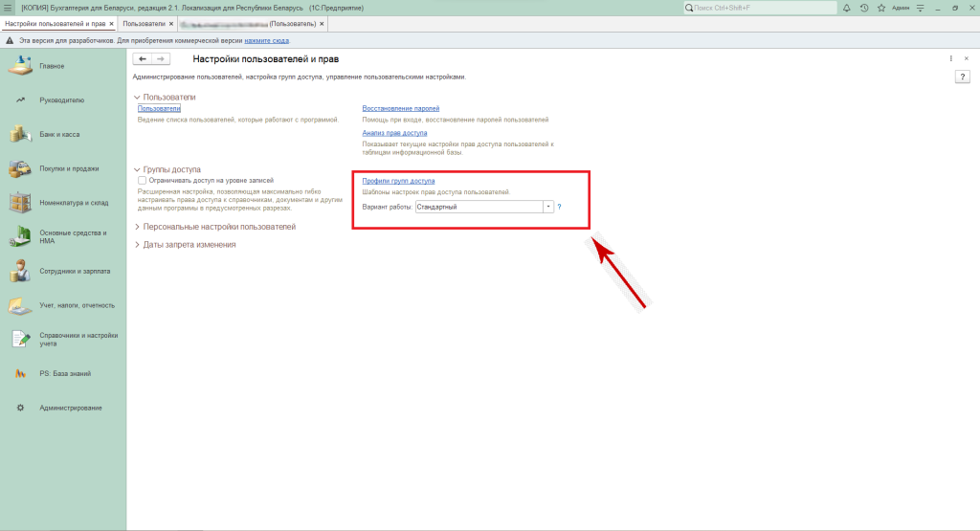
Task: Open Профили групп доступа link
Action: point(398,181)
